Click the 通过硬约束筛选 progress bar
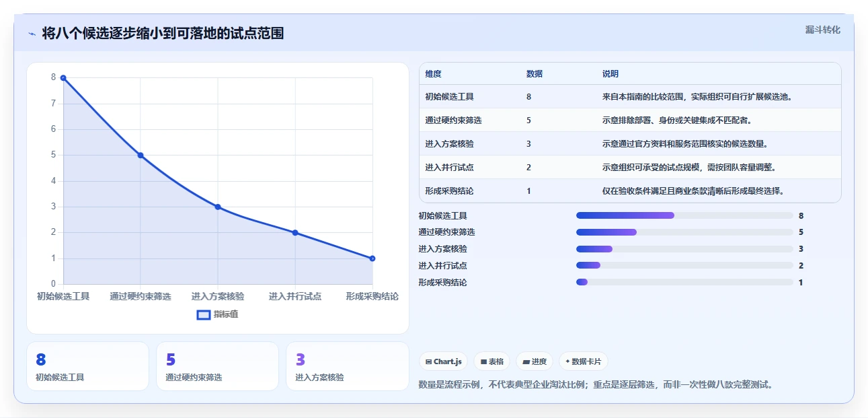The image size is (868, 418). 684,232
